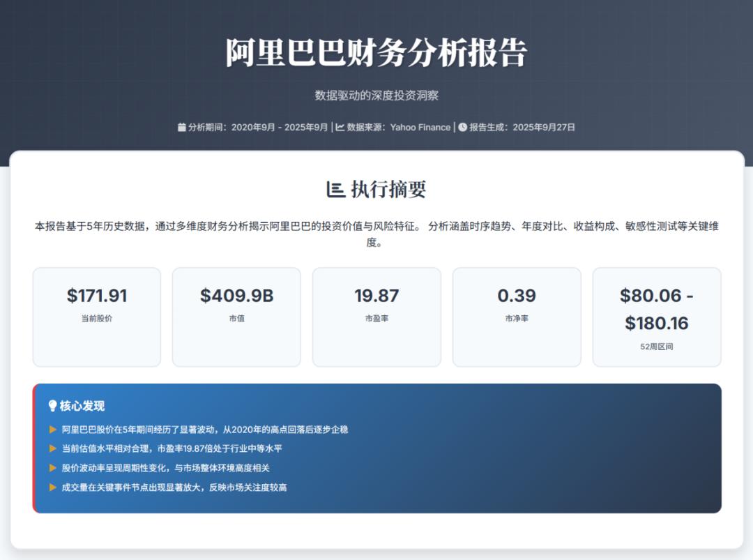Select the $409.9B 市值 card

point(236,317)
